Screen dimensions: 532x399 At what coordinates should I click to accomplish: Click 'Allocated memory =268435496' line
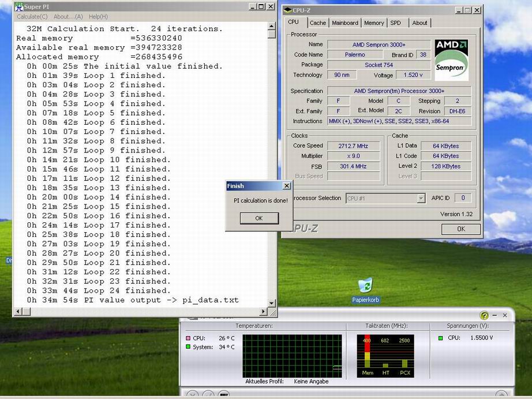click(x=99, y=57)
